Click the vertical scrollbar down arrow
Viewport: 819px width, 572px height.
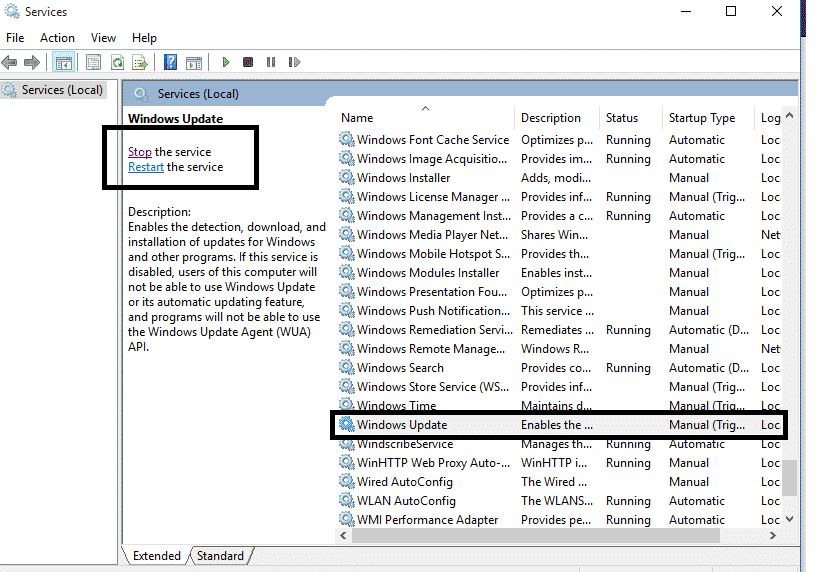coord(790,519)
